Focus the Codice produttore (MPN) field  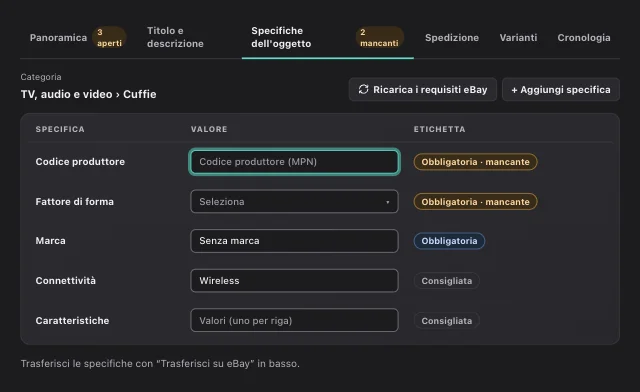pyautogui.click(x=294, y=162)
